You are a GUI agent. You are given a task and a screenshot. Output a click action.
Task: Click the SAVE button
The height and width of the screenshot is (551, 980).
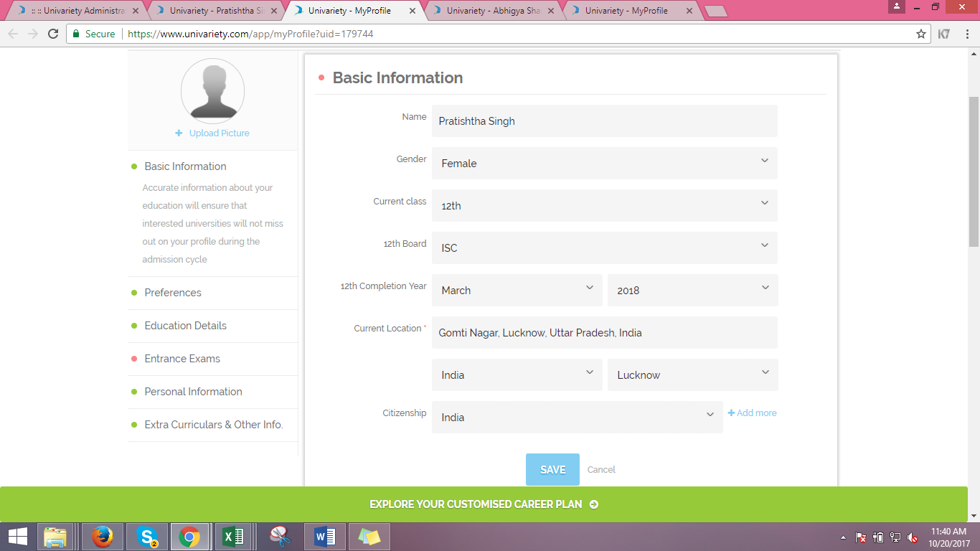[552, 470]
